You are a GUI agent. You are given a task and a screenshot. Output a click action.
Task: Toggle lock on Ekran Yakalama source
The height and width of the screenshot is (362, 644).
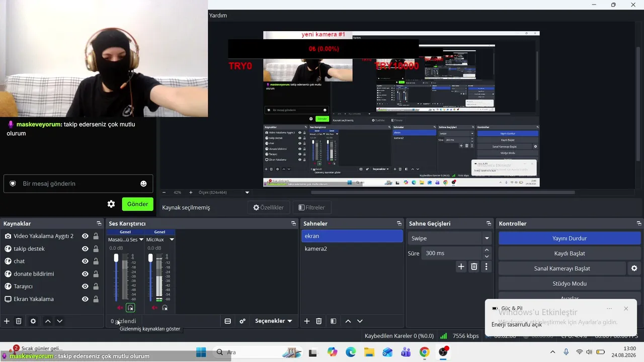(96, 299)
